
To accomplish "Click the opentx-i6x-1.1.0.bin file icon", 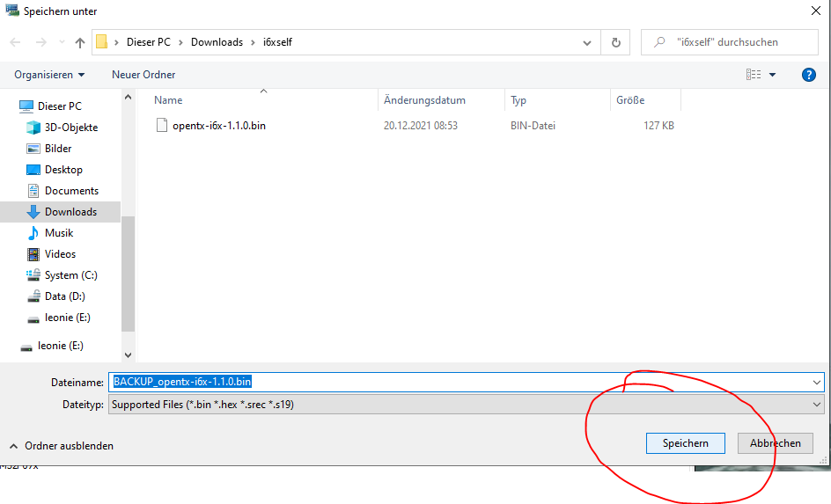I will click(161, 126).
